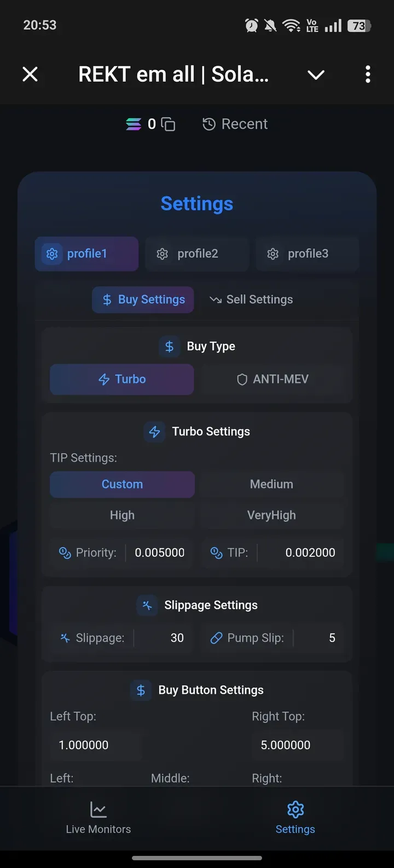This screenshot has width=394, height=868.
Task: Select the ANTI-MEV buy type
Action: pyautogui.click(x=273, y=379)
